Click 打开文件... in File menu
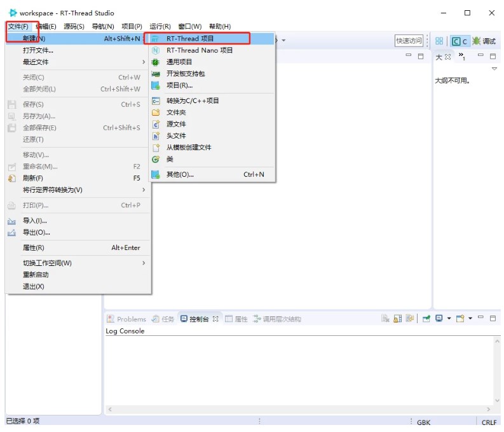504x432 pixels. (78, 50)
